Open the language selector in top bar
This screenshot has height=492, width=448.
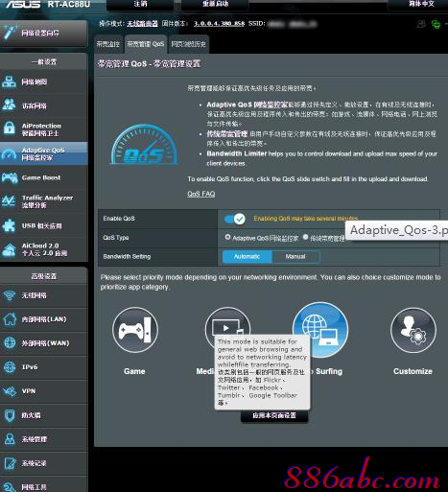[421, 4]
